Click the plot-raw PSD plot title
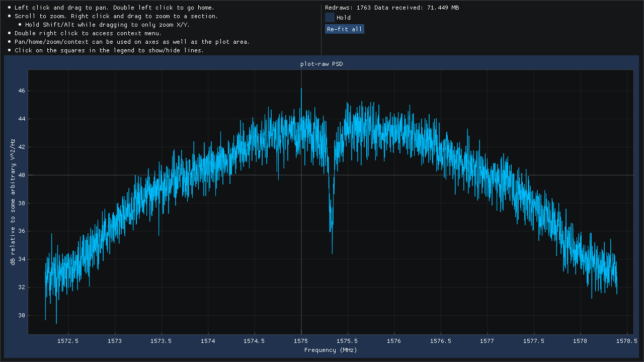This screenshot has height=362, width=644. [x=321, y=64]
